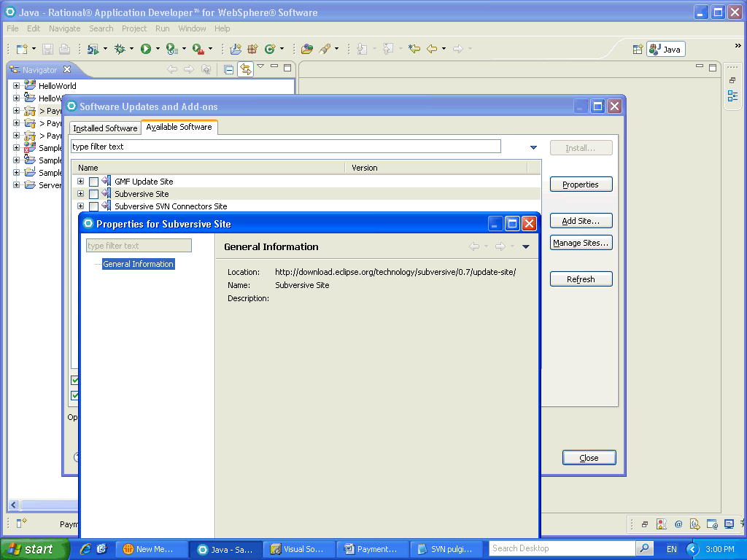Screen dimensions: 747x560
Task: Click the Last Edit Location icon
Action: [x=414, y=49]
